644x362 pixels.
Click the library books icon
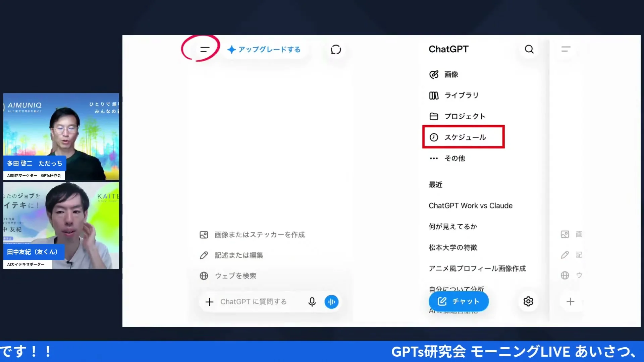pyautogui.click(x=434, y=96)
